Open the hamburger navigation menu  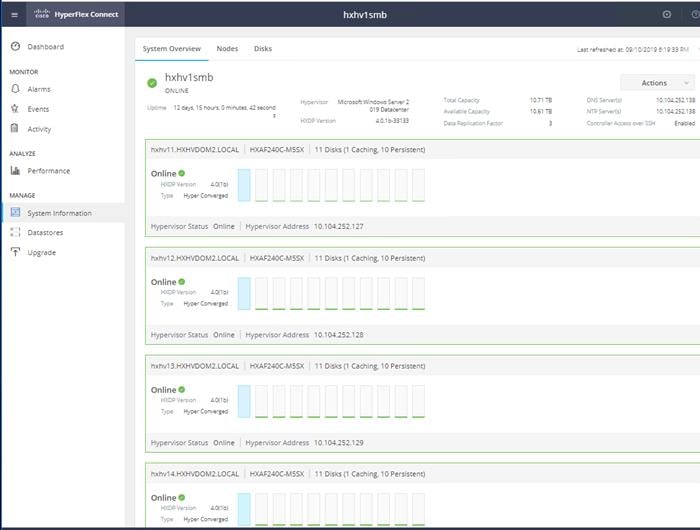14,15
